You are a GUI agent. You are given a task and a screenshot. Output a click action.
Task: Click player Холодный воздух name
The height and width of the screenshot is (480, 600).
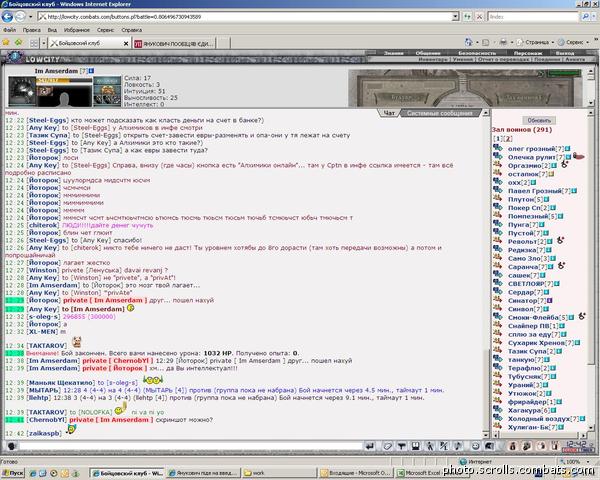[539, 418]
